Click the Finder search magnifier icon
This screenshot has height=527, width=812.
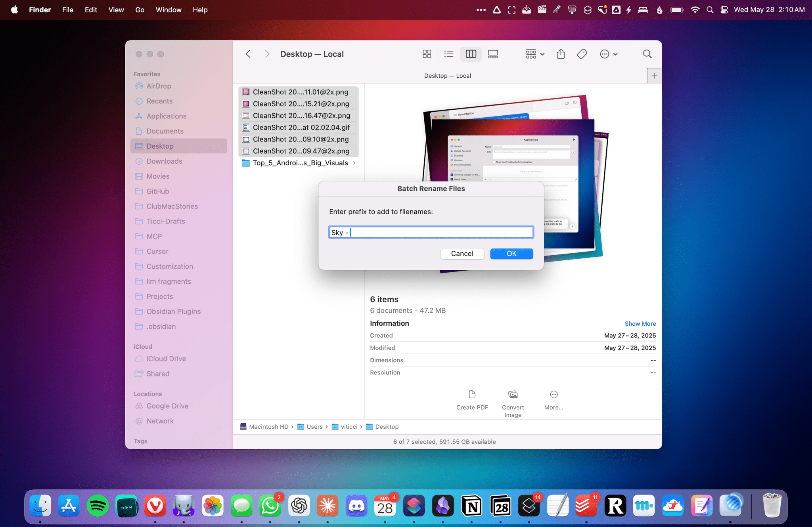coord(647,54)
